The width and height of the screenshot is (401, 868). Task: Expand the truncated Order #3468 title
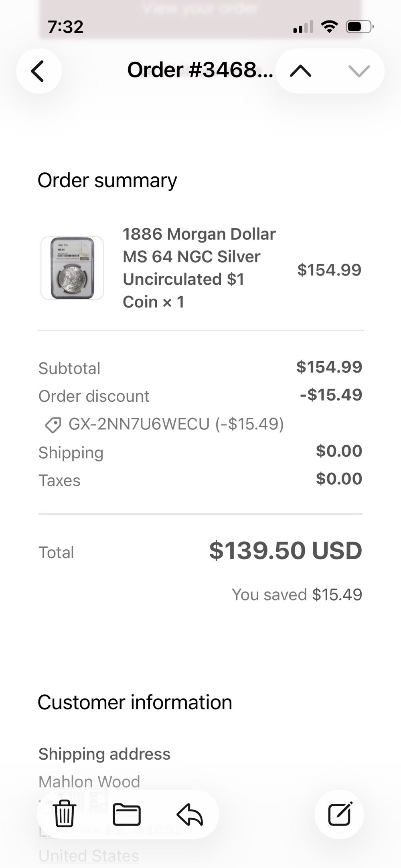tap(200, 71)
